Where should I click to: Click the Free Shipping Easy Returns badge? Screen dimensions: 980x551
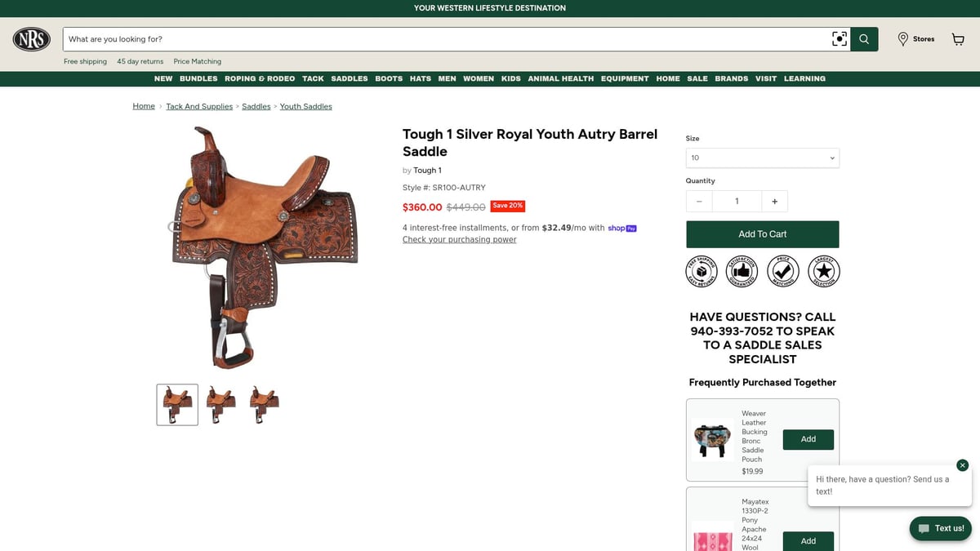pos(702,271)
